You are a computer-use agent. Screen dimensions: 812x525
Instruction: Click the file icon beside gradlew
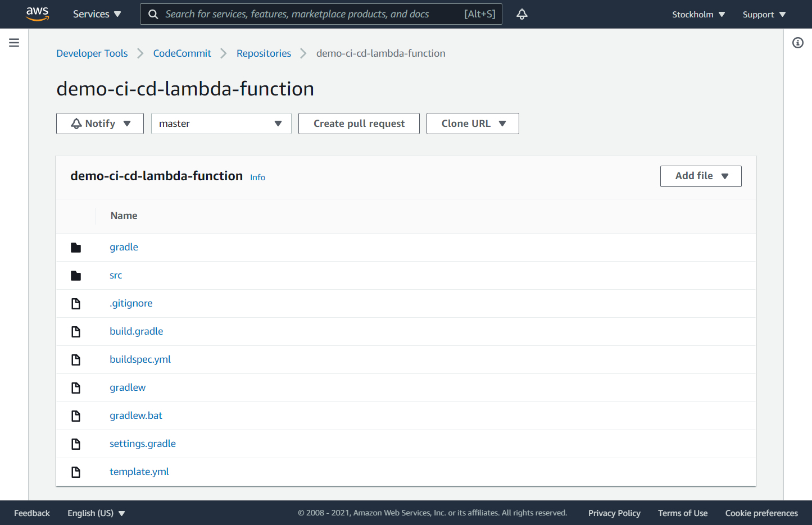click(76, 388)
